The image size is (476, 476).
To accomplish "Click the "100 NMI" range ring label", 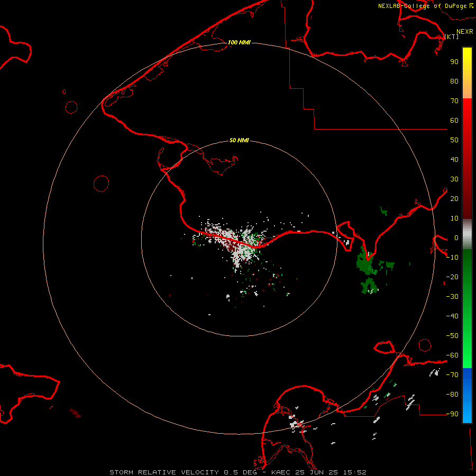I will click(239, 42).
